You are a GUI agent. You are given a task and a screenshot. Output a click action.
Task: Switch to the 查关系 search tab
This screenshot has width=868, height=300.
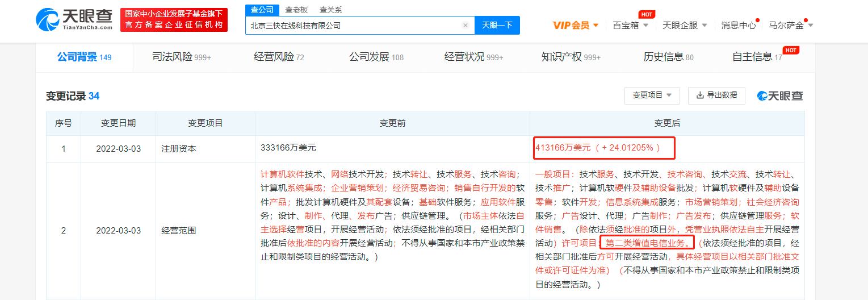click(x=330, y=10)
